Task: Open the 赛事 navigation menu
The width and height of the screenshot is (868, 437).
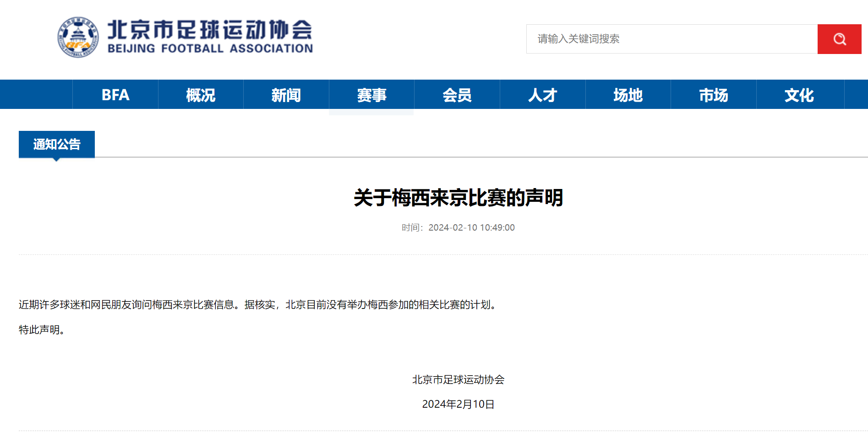Action: pos(371,95)
